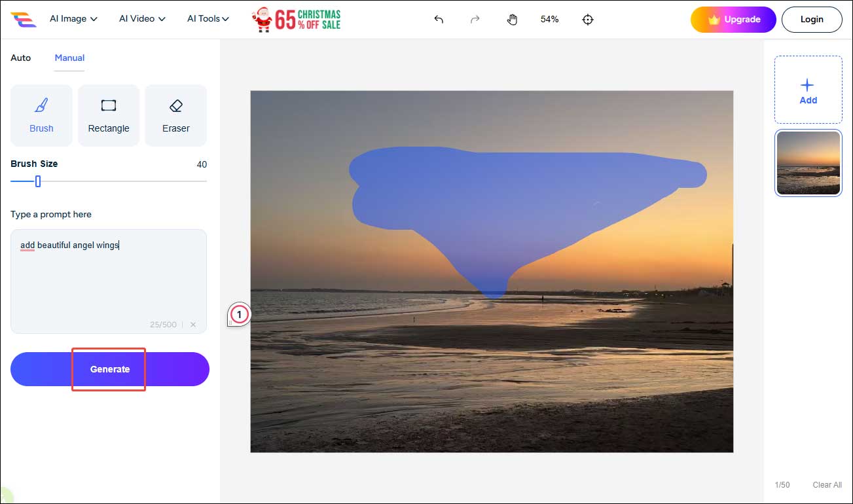This screenshot has width=853, height=504.
Task: Select the Brush tool
Action: click(41, 115)
